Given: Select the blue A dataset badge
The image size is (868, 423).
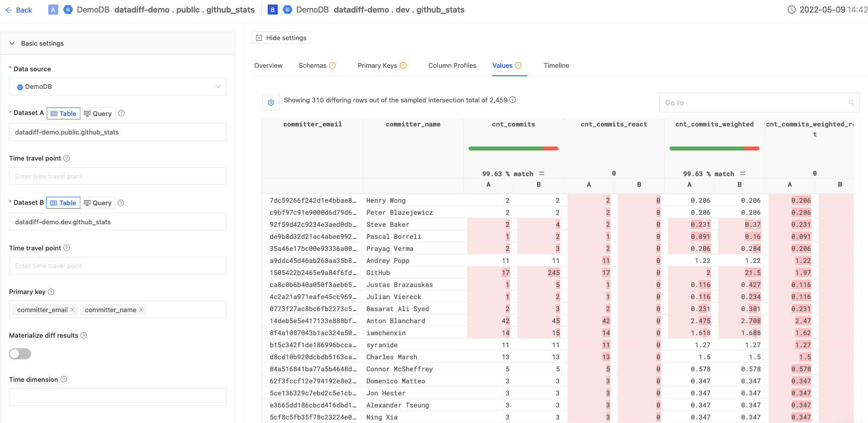Looking at the screenshot, I should coord(53,10).
